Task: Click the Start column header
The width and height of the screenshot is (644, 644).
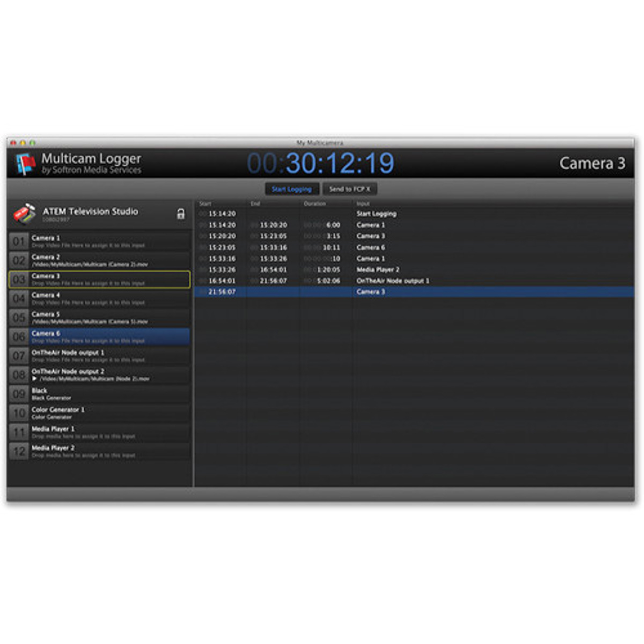Action: (205, 204)
